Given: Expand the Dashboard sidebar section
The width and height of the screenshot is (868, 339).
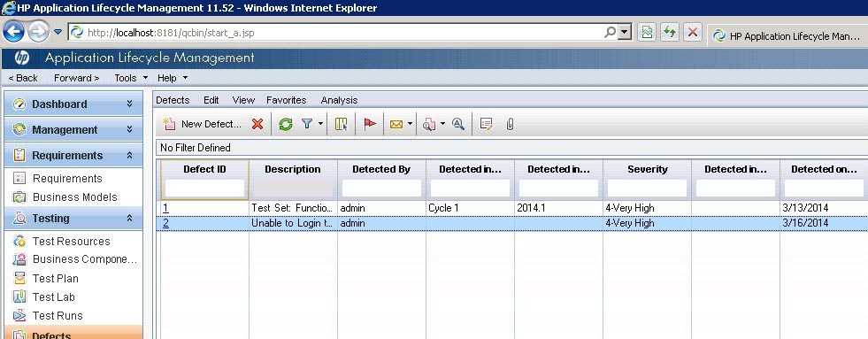Looking at the screenshot, I should click(x=129, y=104).
